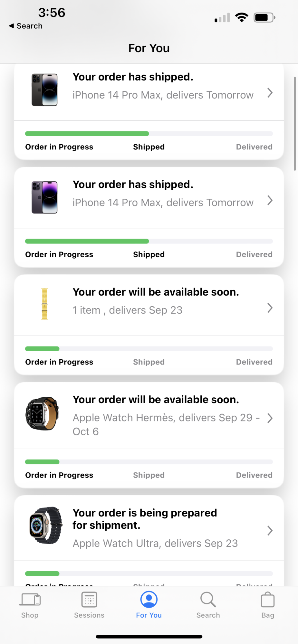Expand the purple iPhone order chevron
This screenshot has height=644, width=298.
(270, 200)
